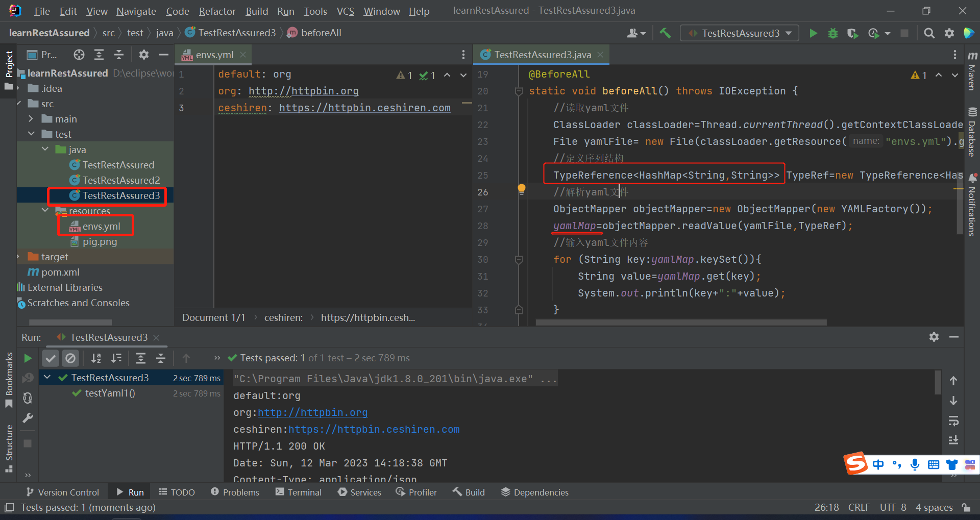Collapse the java folder in project tree
The image size is (980, 520).
(x=45, y=149)
